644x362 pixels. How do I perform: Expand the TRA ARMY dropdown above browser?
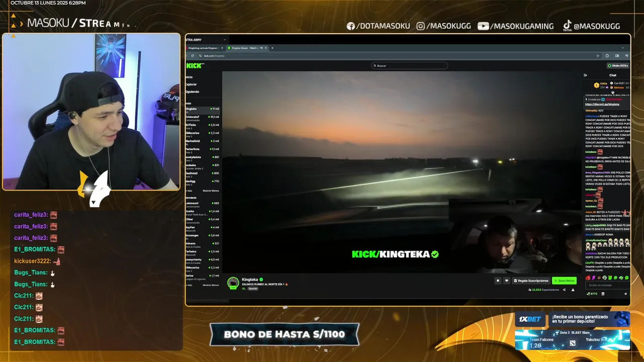point(224,40)
